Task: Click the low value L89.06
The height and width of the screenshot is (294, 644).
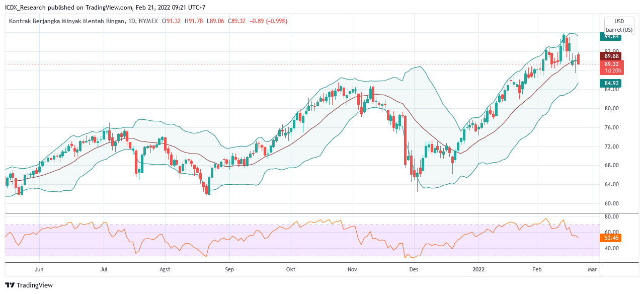Action: pyautogui.click(x=215, y=21)
